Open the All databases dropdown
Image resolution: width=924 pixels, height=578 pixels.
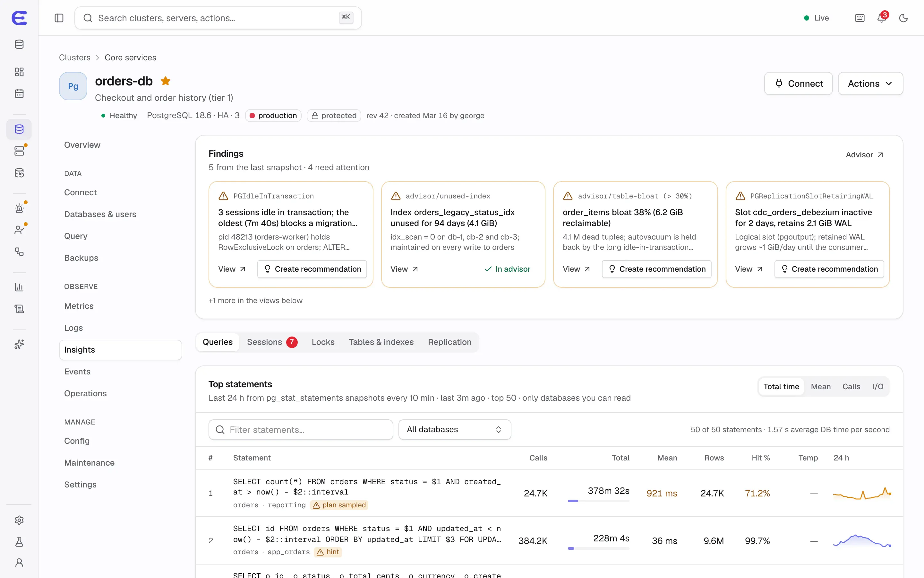tap(454, 430)
